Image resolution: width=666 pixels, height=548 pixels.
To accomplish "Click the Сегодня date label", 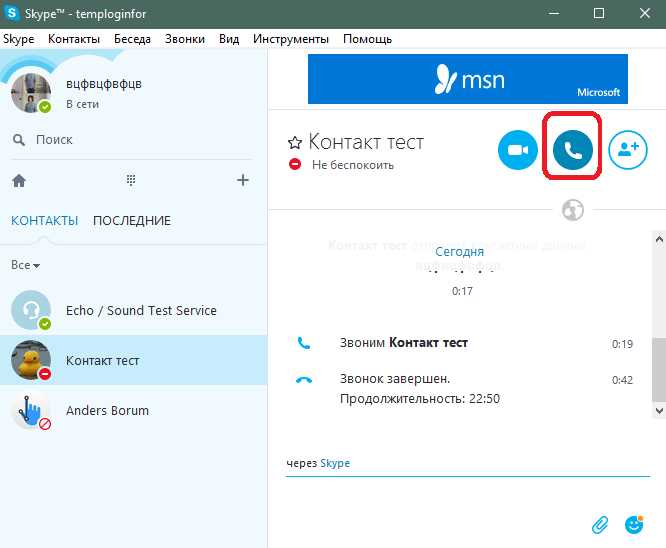I will pos(459,251).
